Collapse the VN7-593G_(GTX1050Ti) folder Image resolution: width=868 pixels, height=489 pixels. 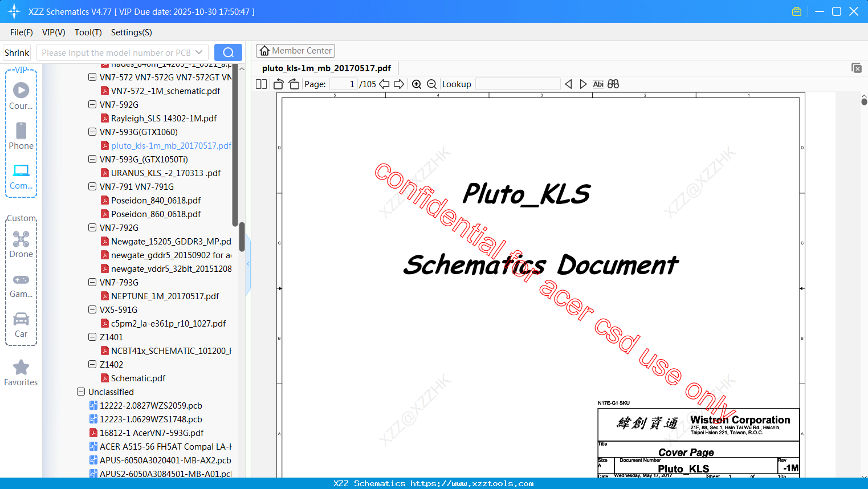click(92, 159)
